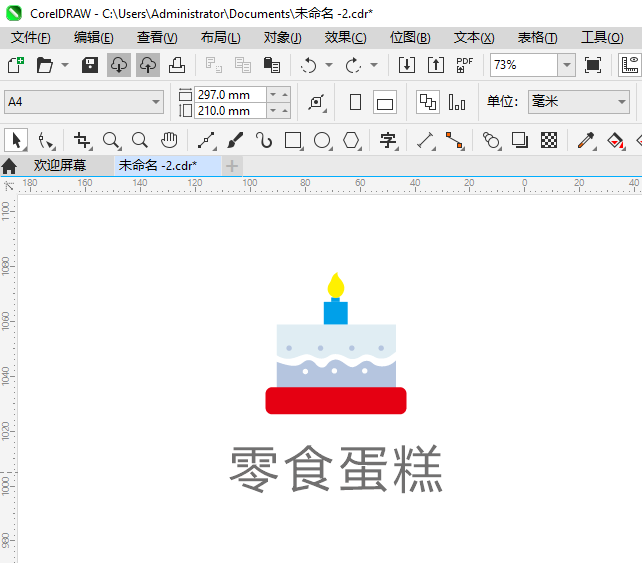Toggle apply layout to all pages
The width and height of the screenshot is (642, 563).
click(x=428, y=102)
